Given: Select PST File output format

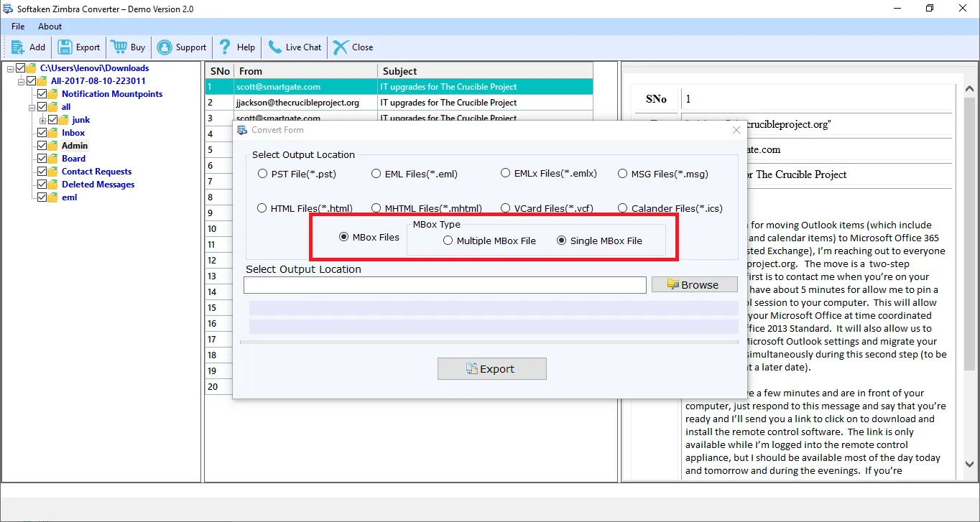Looking at the screenshot, I should [x=262, y=174].
